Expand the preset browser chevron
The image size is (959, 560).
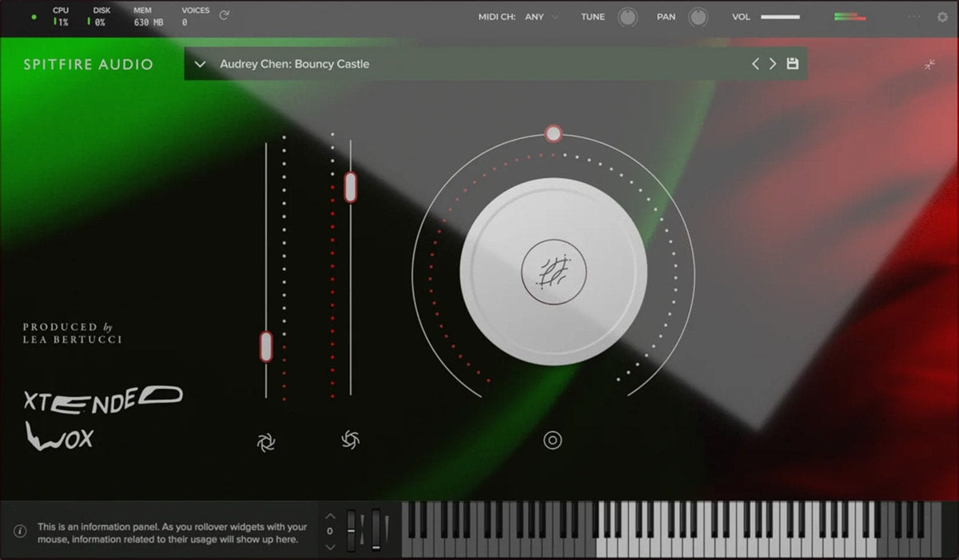(201, 64)
